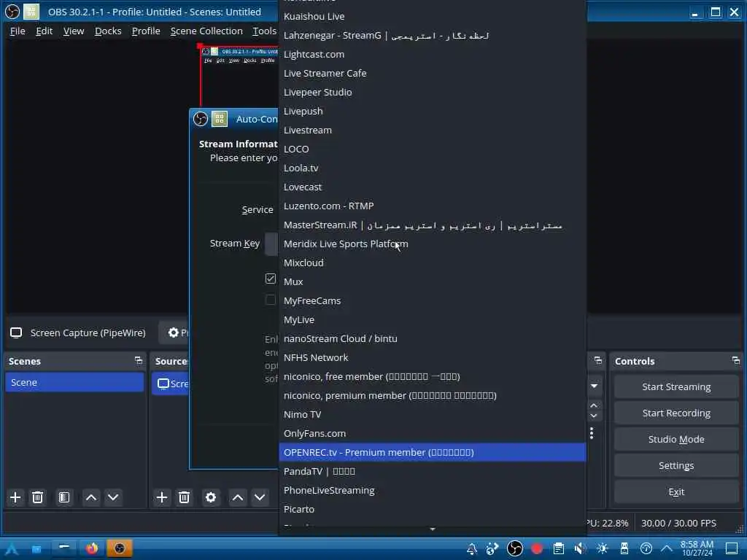
Task: Open dropdown arrow beside Controls panel
Action: pos(594,386)
